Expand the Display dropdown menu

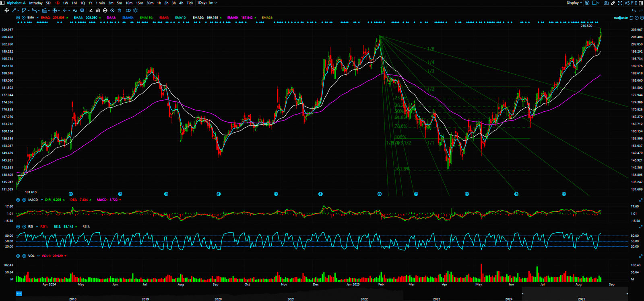574,3
